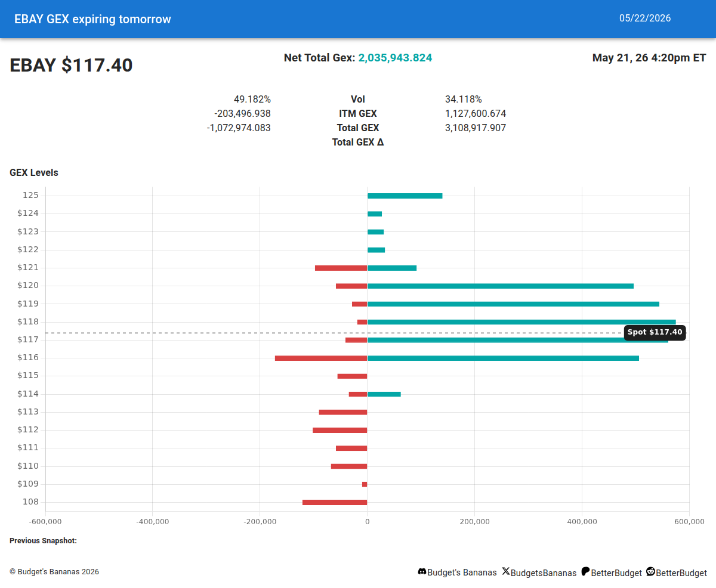Click the © Budget's Bananas 2026 copyright text
This screenshot has width=716, height=588.
(54, 572)
